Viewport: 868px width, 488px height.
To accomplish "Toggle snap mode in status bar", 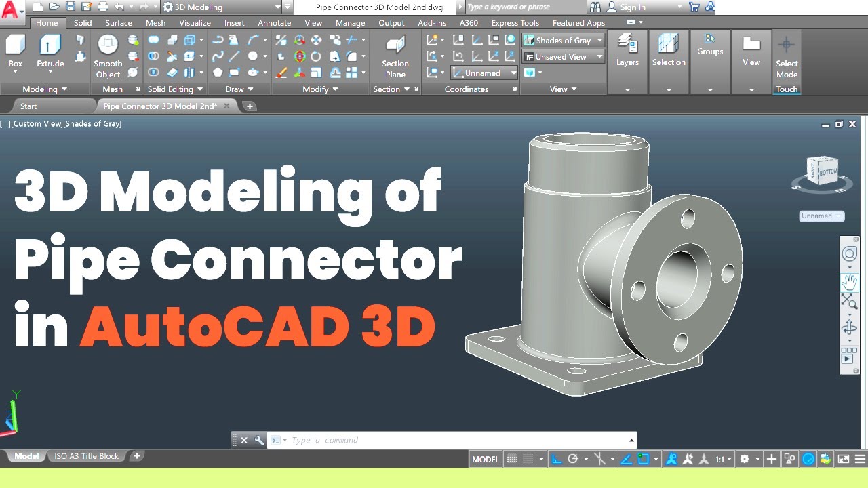I will (530, 459).
